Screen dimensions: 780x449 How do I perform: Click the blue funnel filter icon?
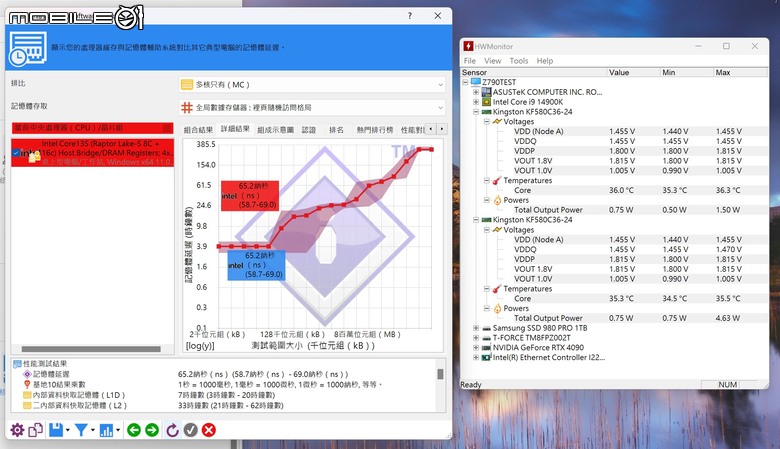[81, 430]
